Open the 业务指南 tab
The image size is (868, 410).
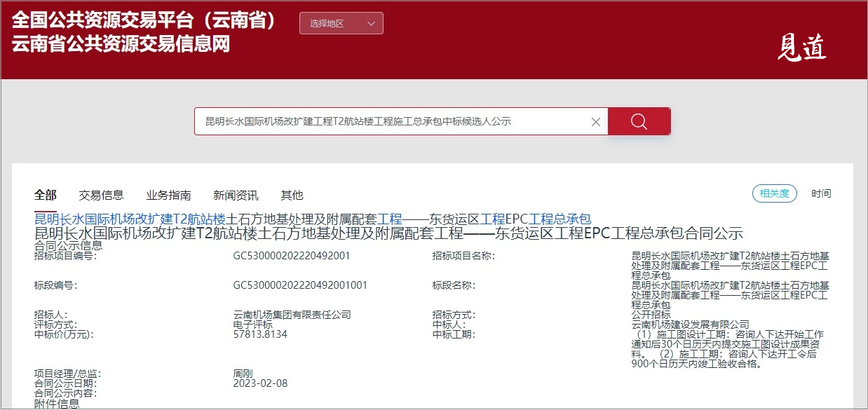[x=168, y=195]
